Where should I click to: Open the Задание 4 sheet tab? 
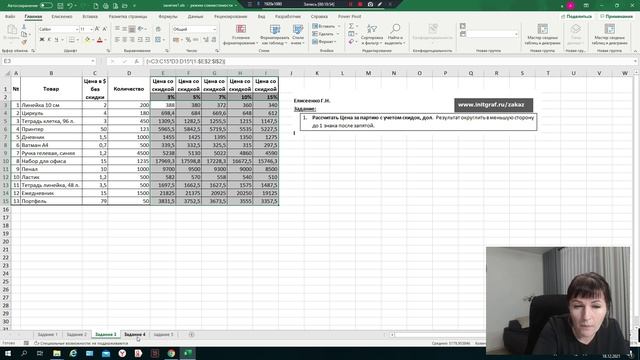click(135, 334)
